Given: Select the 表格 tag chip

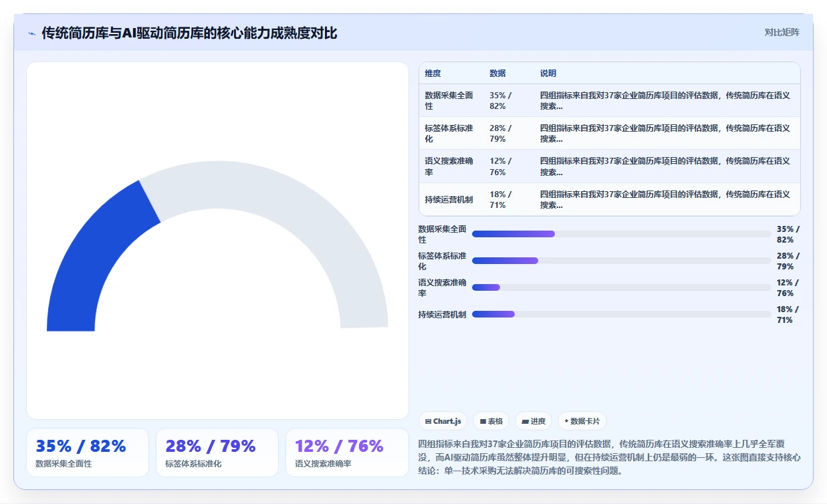Looking at the screenshot, I should pos(491,421).
